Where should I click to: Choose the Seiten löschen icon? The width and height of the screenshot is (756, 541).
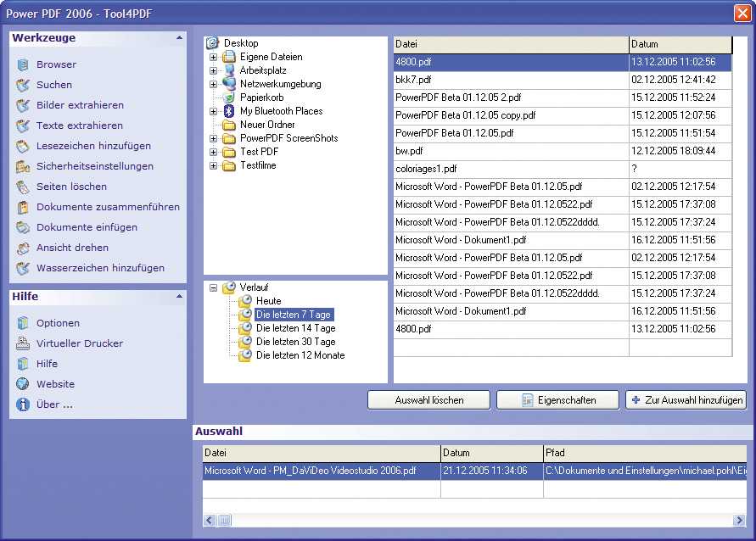click(x=23, y=187)
